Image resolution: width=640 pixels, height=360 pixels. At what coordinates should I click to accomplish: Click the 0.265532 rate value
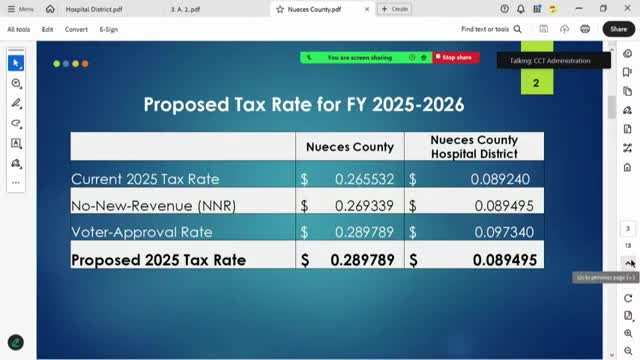[364, 179]
